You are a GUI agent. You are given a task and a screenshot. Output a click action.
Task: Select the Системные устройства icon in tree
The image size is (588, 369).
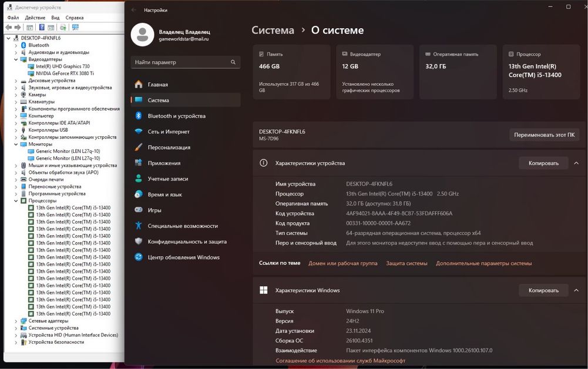tap(23, 328)
